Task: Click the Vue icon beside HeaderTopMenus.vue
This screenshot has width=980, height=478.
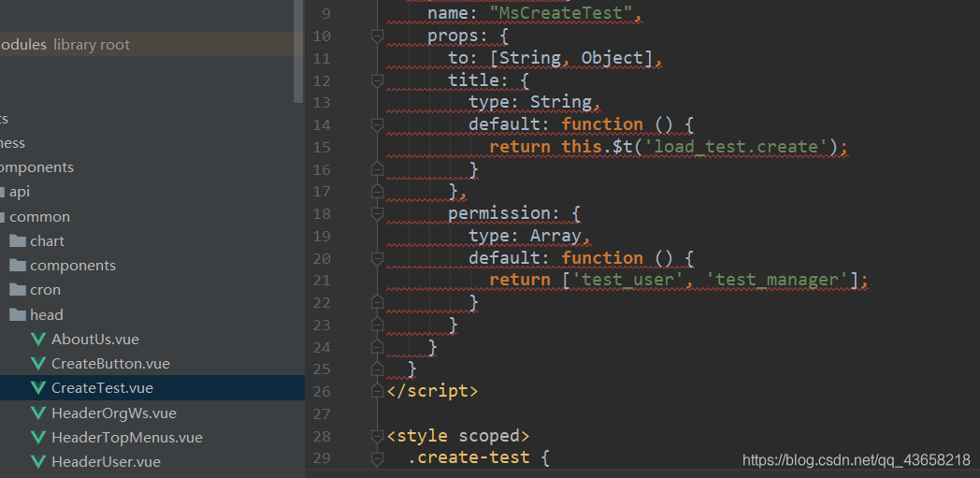Action: [38, 437]
